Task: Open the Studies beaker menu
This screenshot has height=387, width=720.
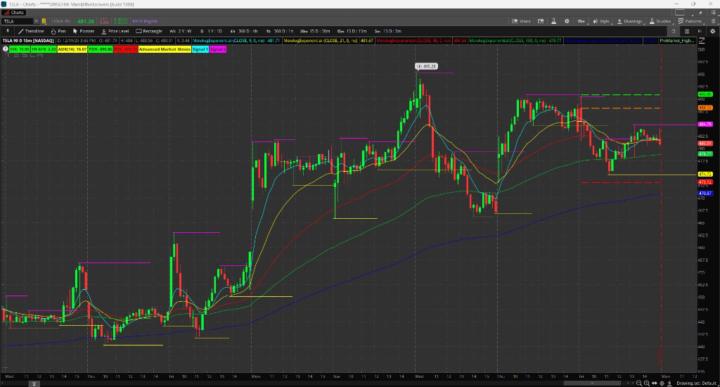Action: coord(660,21)
